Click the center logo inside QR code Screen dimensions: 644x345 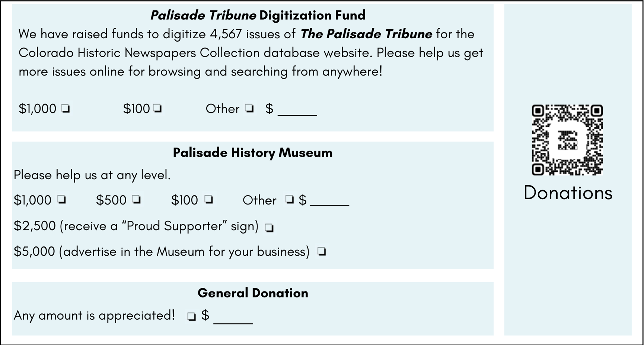point(567,140)
